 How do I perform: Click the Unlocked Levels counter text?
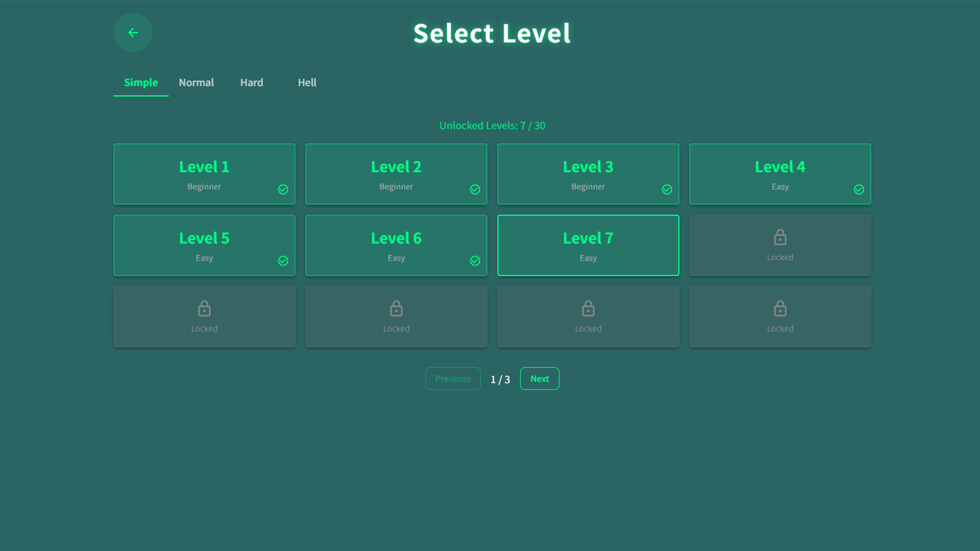click(x=492, y=126)
